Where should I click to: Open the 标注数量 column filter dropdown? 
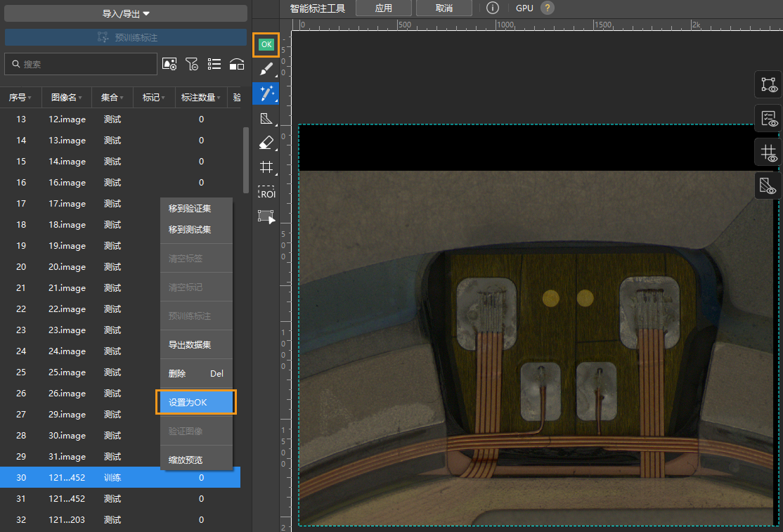(219, 98)
